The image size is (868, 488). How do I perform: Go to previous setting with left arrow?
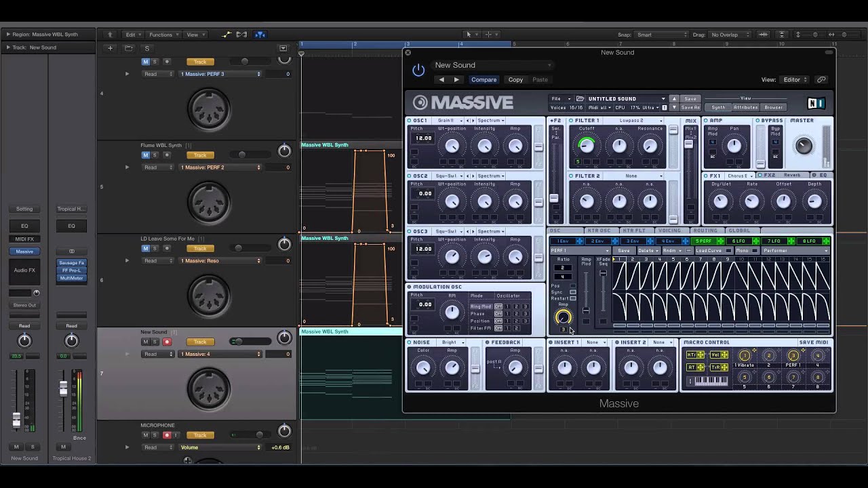(441, 79)
